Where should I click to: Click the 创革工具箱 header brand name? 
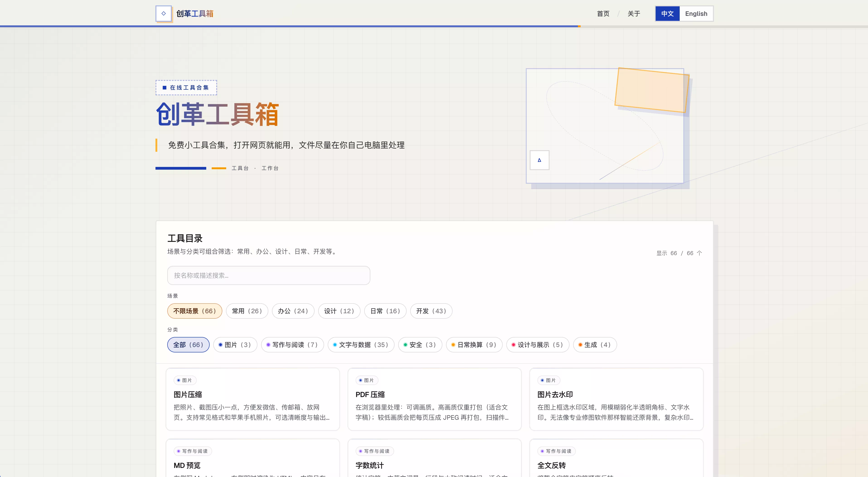[195, 13]
